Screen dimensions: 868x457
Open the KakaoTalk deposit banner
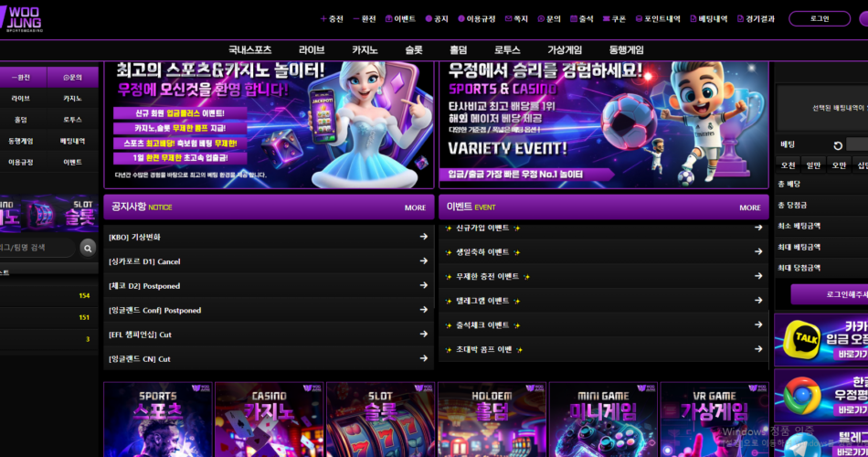tap(820, 340)
